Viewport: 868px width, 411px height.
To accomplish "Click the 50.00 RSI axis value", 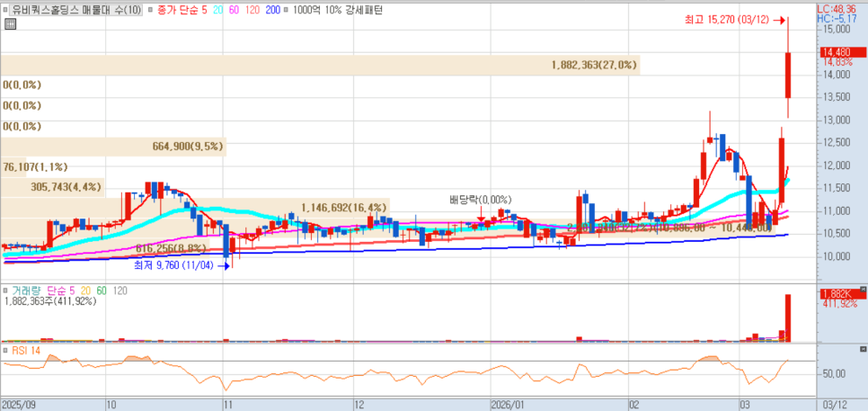I will (x=834, y=374).
